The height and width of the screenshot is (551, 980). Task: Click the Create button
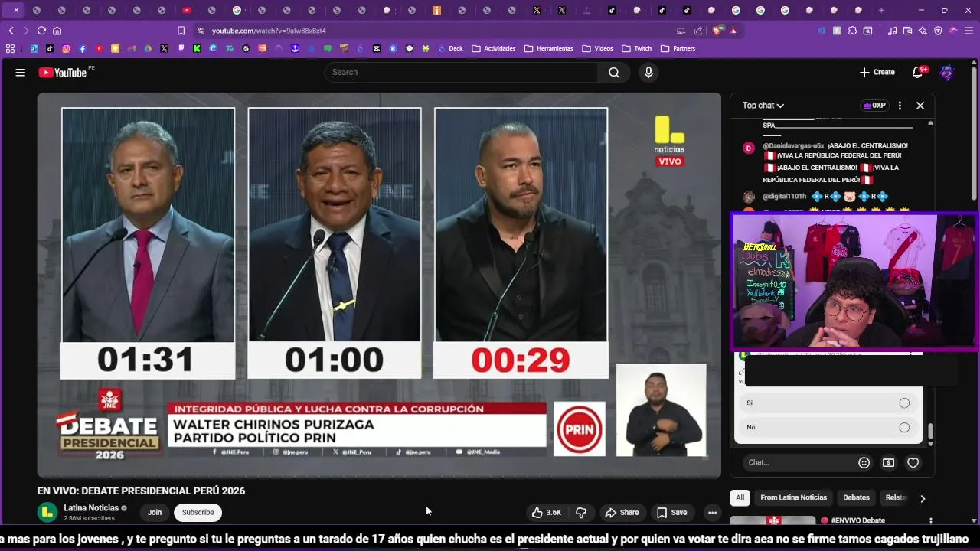877,72
